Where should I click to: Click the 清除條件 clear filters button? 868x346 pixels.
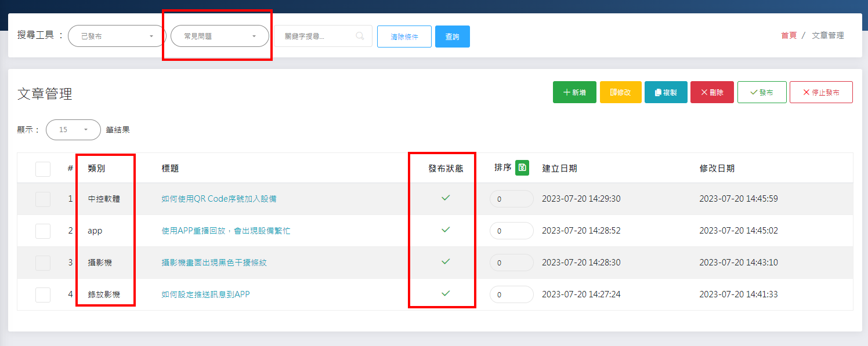pyautogui.click(x=404, y=37)
